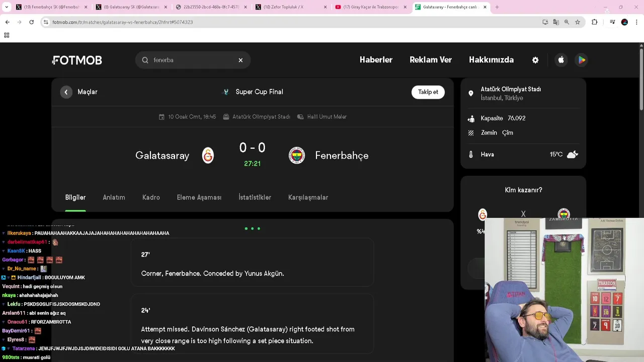Open browser extensions puzzle icon
644x362 pixels.
[x=594, y=22]
